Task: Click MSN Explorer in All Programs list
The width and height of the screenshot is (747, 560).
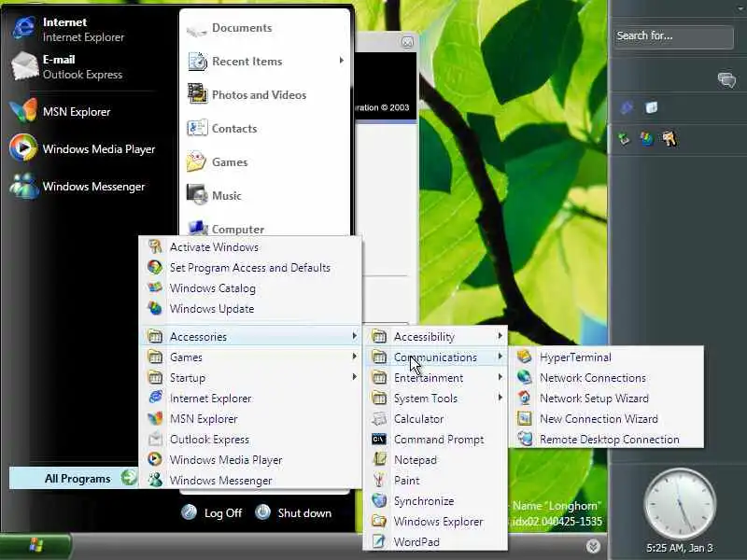Action: coord(251,418)
